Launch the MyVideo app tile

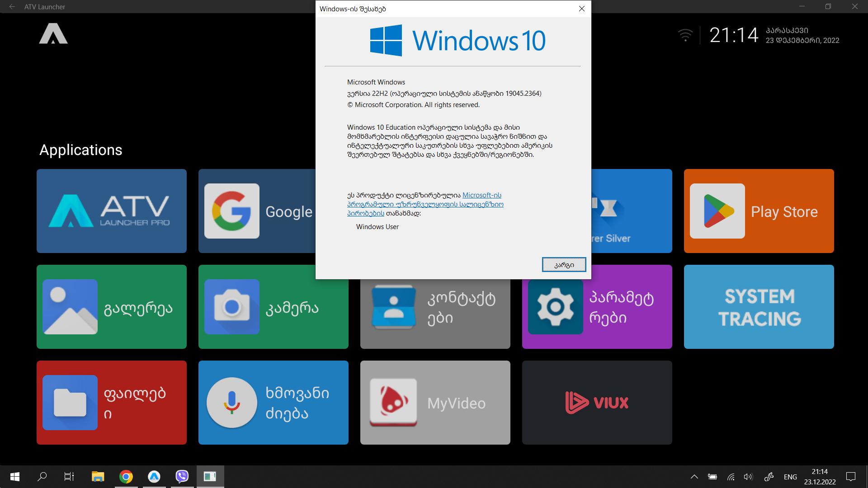coord(435,403)
